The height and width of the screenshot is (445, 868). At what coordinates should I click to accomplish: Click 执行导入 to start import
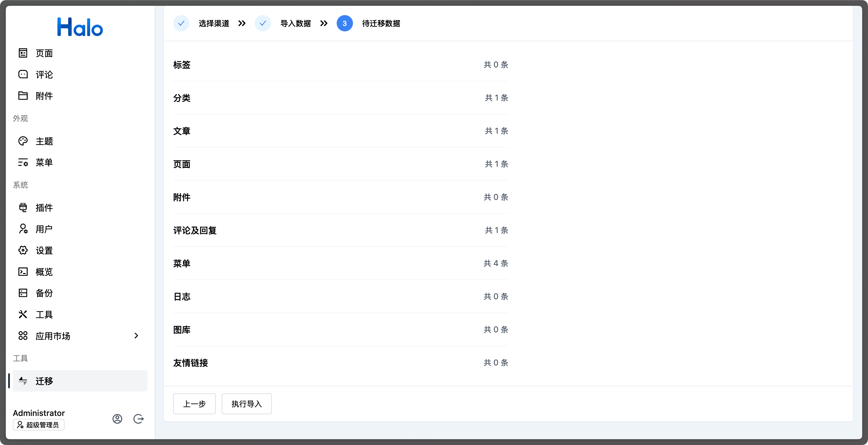pos(246,403)
